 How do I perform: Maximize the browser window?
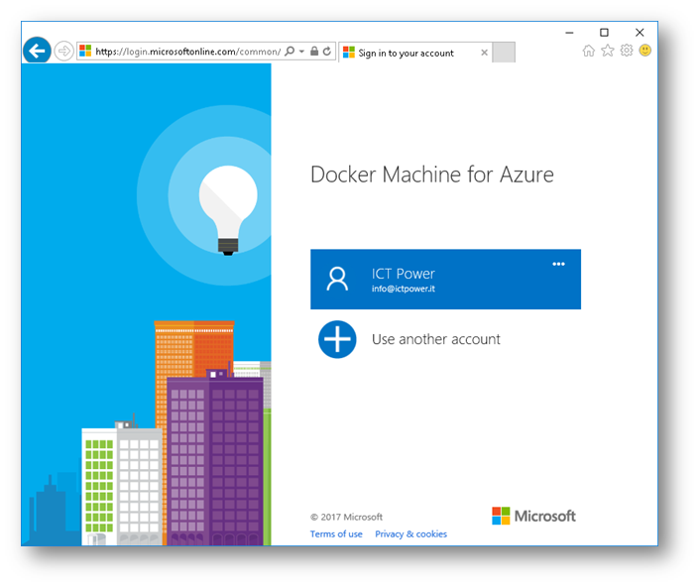[604, 33]
